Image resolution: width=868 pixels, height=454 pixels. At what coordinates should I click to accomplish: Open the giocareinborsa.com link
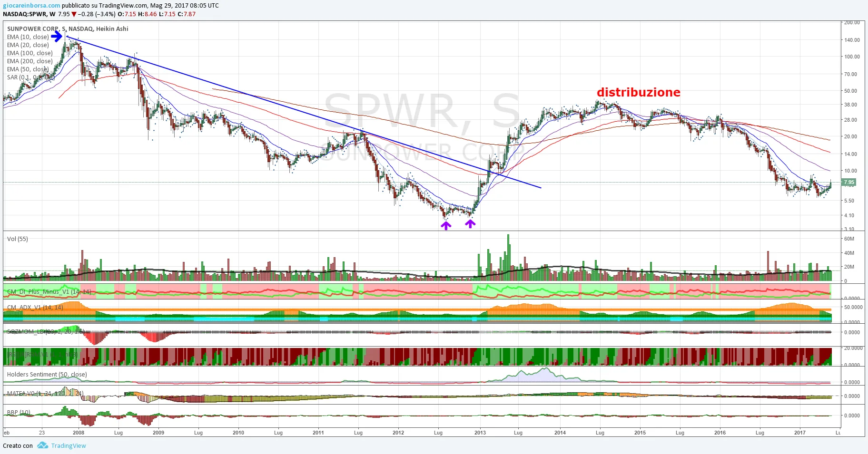click(x=31, y=6)
